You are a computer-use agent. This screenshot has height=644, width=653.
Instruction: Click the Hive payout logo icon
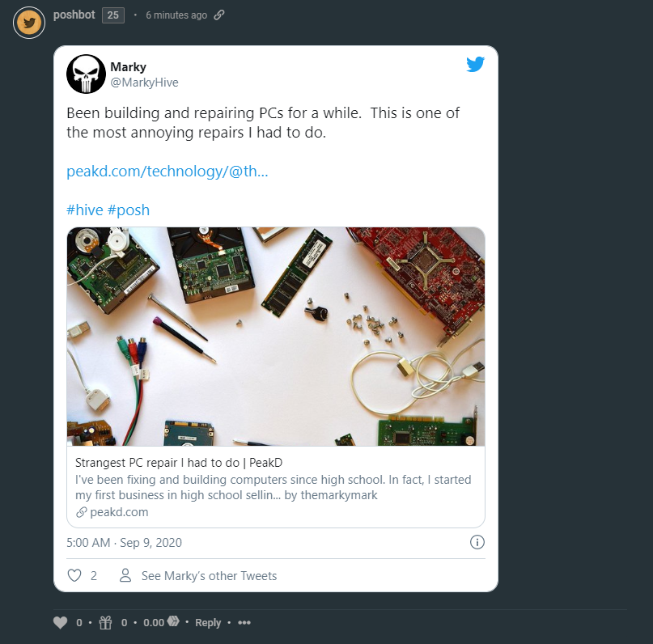click(x=172, y=623)
